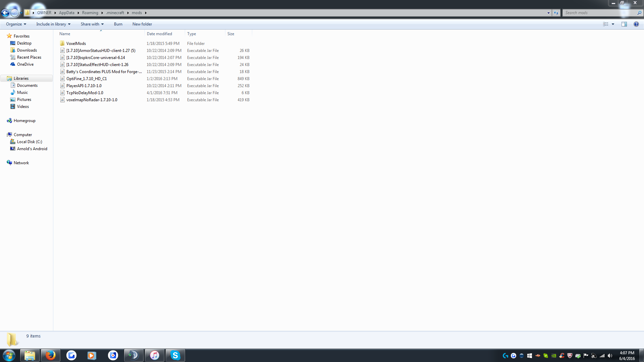This screenshot has width=644, height=362.
Task: Open Skype from the taskbar
Action: (175, 355)
